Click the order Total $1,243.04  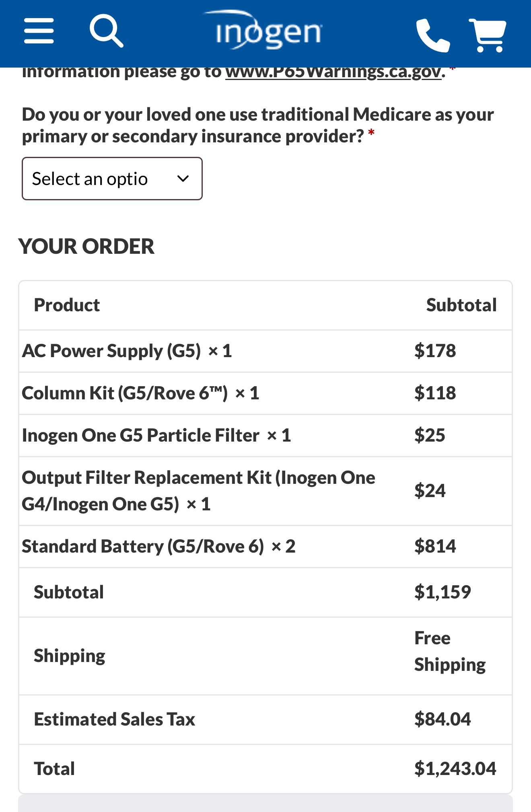tap(455, 769)
